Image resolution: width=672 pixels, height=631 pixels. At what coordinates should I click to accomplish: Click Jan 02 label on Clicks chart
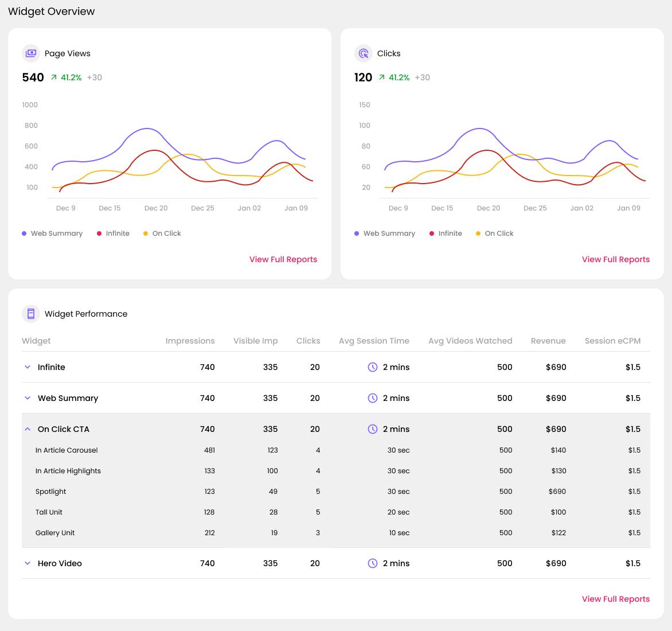[581, 208]
